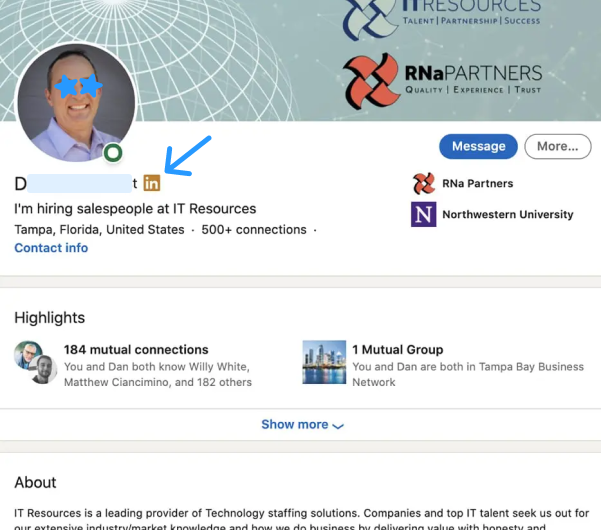The width and height of the screenshot is (601, 530).
Task: View the 1 Mutual Group highlight
Action: pyautogui.click(x=397, y=350)
